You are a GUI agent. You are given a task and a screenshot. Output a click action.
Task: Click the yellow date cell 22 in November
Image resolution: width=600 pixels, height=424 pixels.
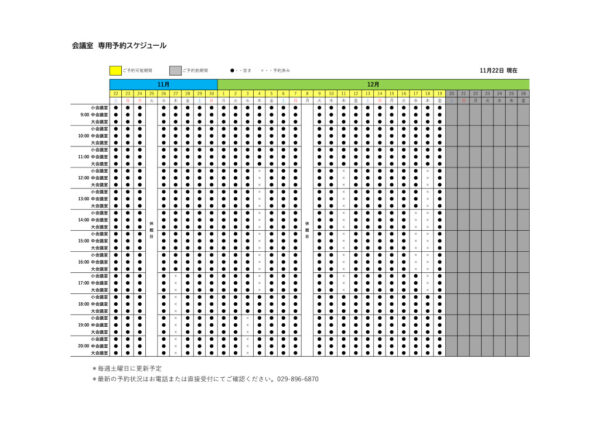click(116, 94)
